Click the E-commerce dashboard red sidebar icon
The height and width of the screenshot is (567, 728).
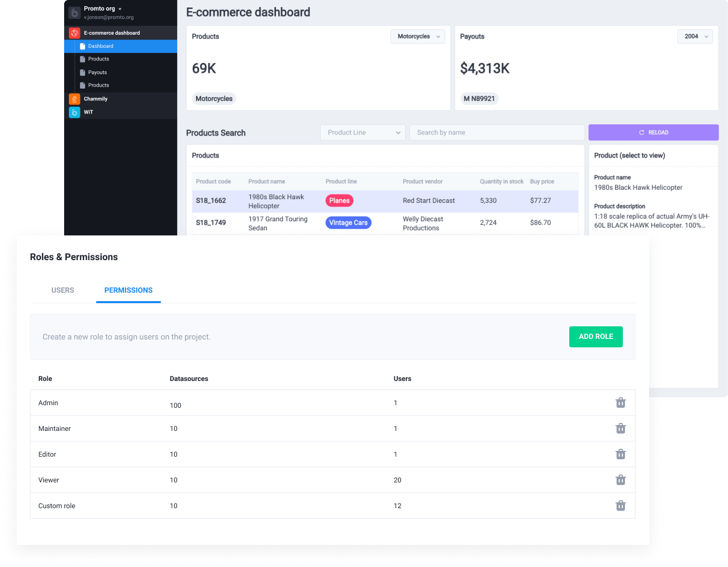point(74,33)
